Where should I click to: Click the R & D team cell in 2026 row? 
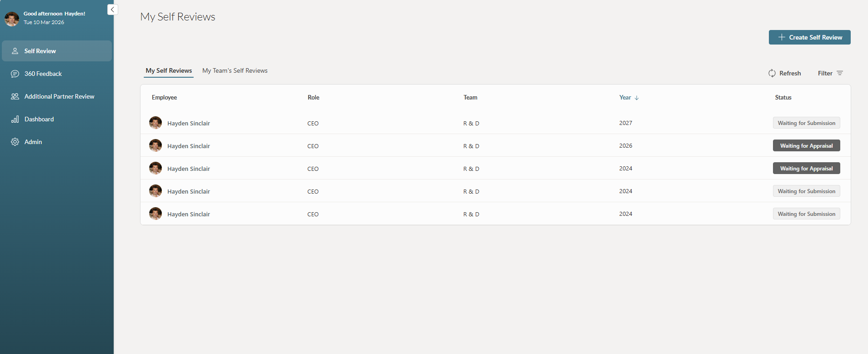point(471,146)
